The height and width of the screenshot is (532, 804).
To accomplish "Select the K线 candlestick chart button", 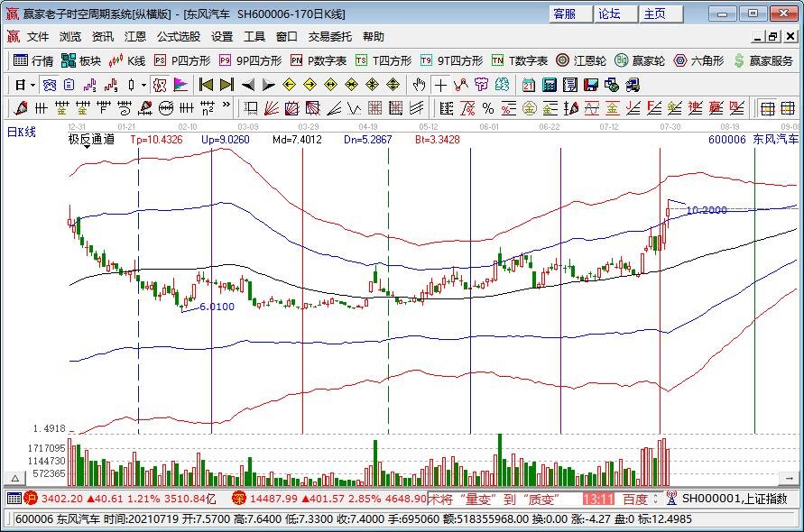I will [x=127, y=60].
